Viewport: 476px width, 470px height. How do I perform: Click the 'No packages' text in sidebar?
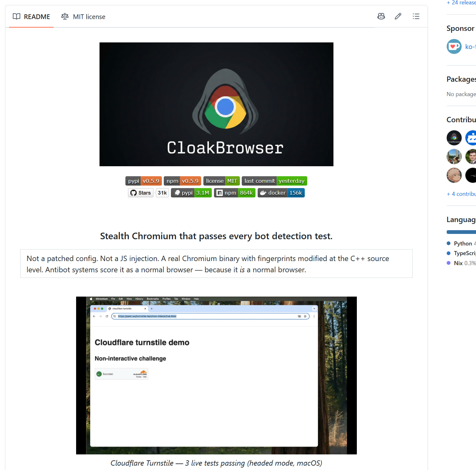pyautogui.click(x=461, y=94)
